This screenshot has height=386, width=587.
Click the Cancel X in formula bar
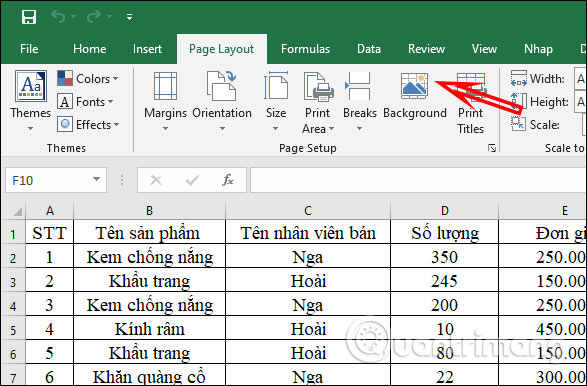click(155, 180)
